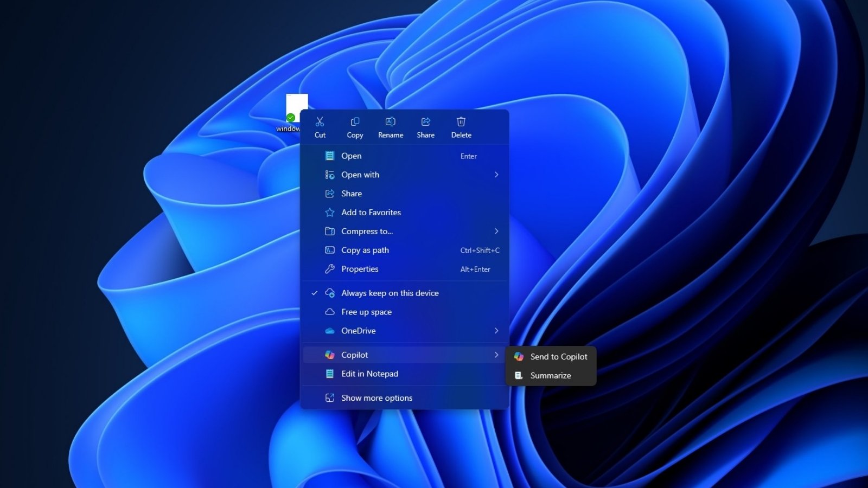Click the Show more options icon
This screenshot has height=488, width=868.
point(329,398)
